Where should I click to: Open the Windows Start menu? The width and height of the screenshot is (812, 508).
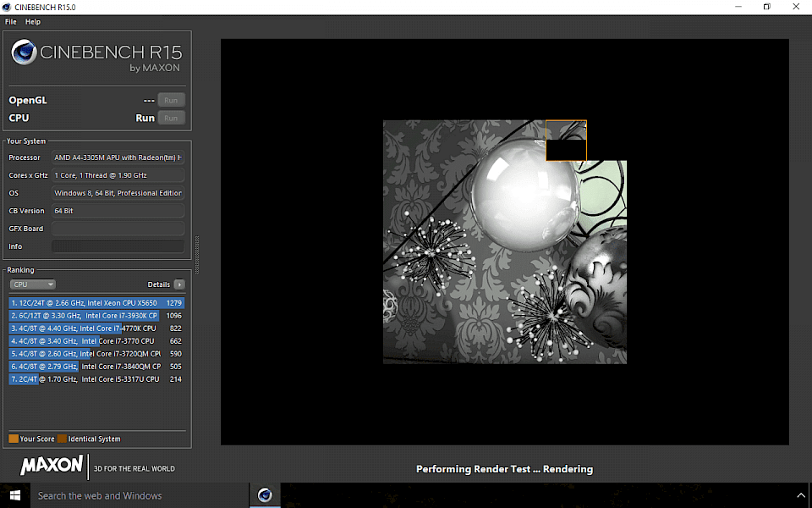coord(15,495)
